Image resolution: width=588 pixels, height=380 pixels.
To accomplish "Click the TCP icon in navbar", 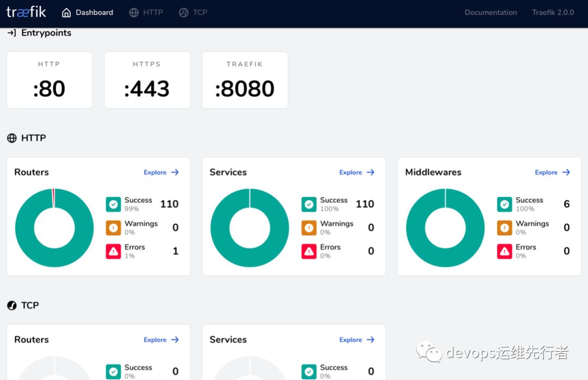I will [184, 13].
